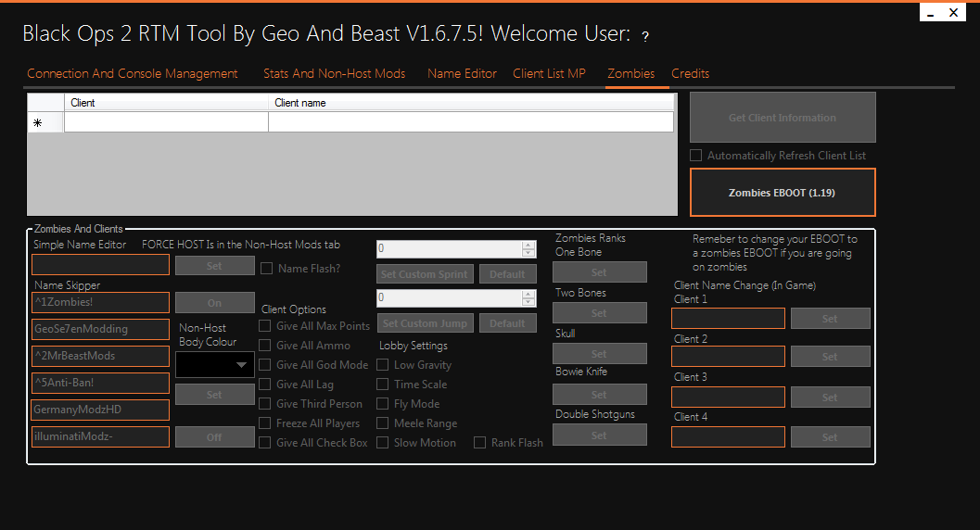Click the custom sprint value field
Screen dimensions: 980x530
449,248
